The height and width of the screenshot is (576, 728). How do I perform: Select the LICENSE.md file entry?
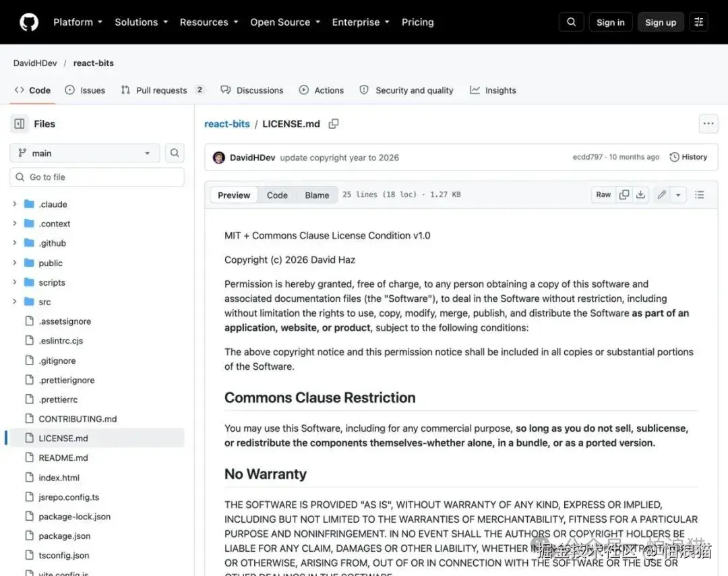97,438
